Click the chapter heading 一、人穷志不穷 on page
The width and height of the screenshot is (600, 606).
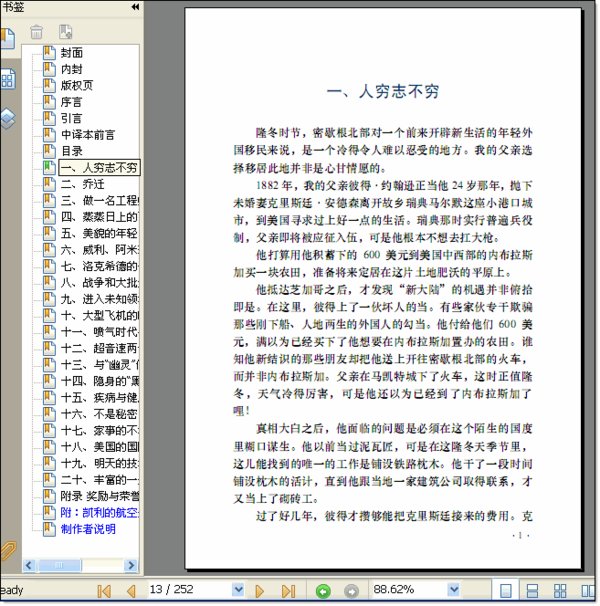[383, 92]
